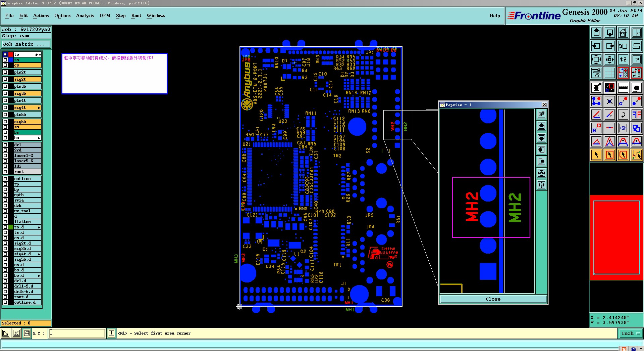Viewport: 644px width, 351px height.
Task: Open the Step menu
Action: pyautogui.click(x=121, y=15)
